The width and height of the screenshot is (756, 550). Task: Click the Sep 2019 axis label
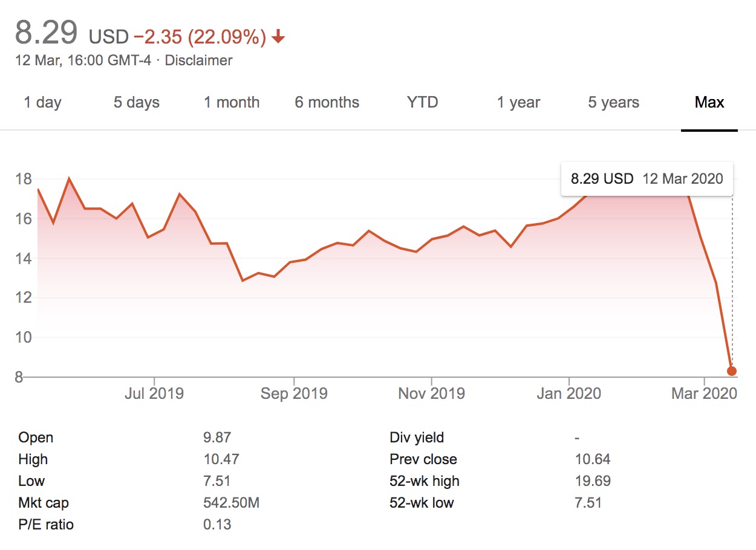(x=294, y=394)
